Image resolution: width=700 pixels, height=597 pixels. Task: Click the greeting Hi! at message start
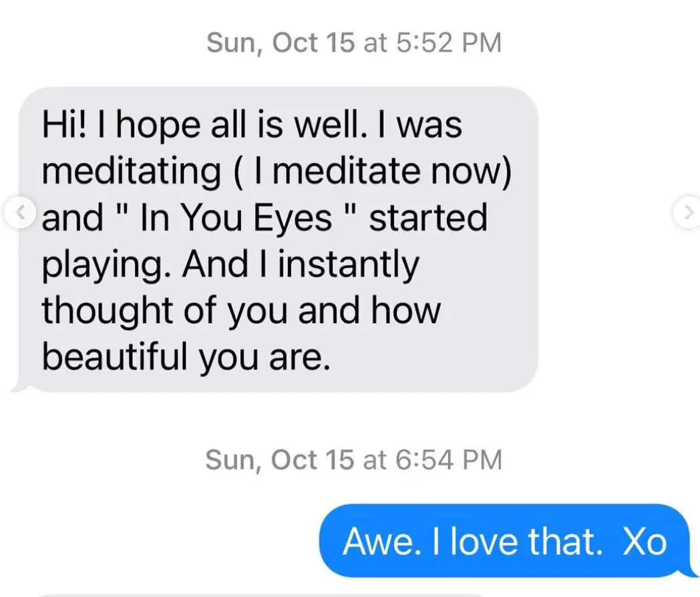(65, 123)
